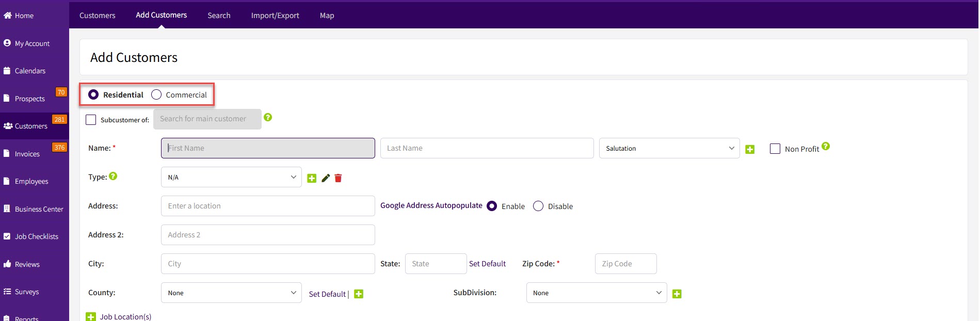Delete customer type with trash icon
This screenshot has width=980, height=321.
tap(338, 178)
